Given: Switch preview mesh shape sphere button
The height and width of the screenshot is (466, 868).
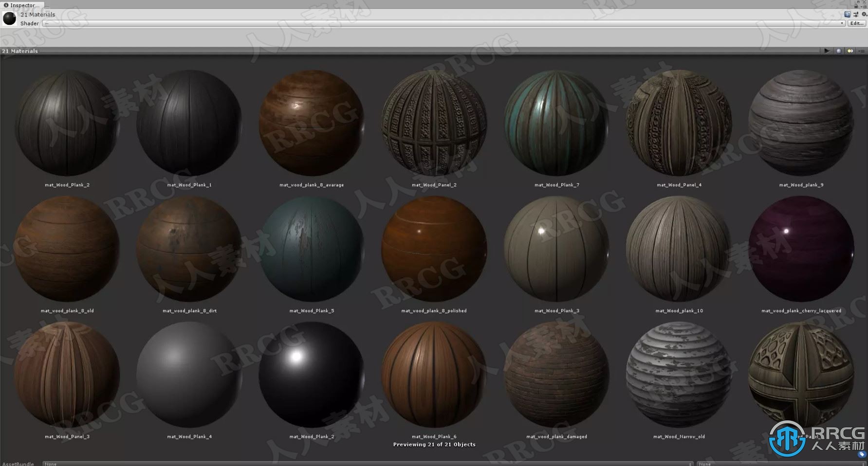Looking at the screenshot, I should 839,51.
